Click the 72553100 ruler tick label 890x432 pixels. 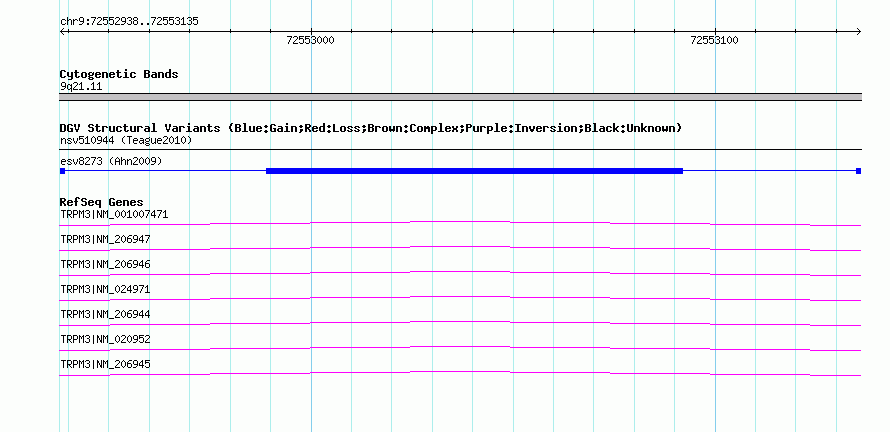[714, 40]
